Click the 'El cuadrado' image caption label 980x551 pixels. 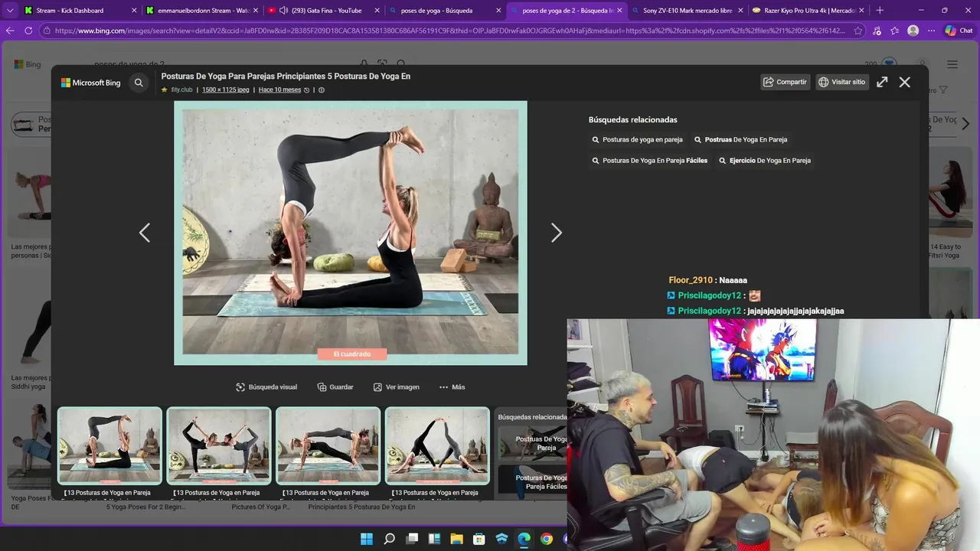tap(352, 354)
